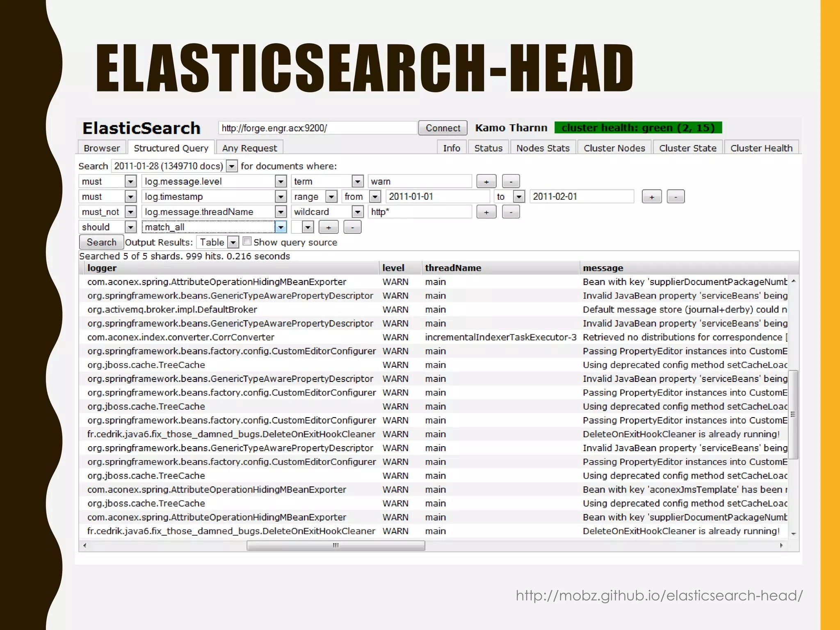
Task: Toggle Show query source checkbox
Action: point(247,241)
